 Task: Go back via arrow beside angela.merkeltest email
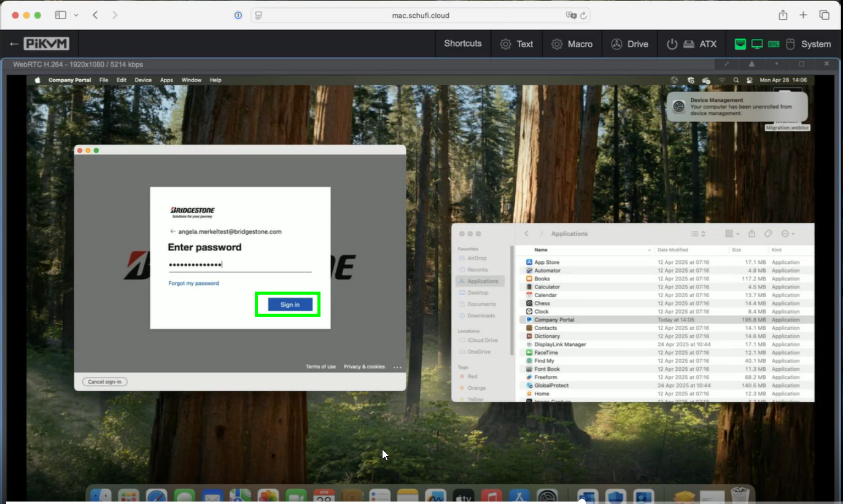coord(173,231)
